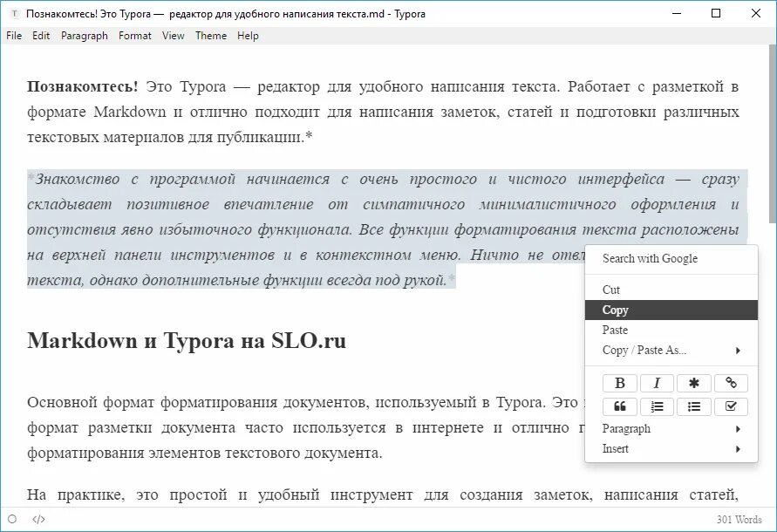Viewport: 777px width, 532px height.
Task: Click the vertical scrollbar thumb
Action: (x=772, y=133)
